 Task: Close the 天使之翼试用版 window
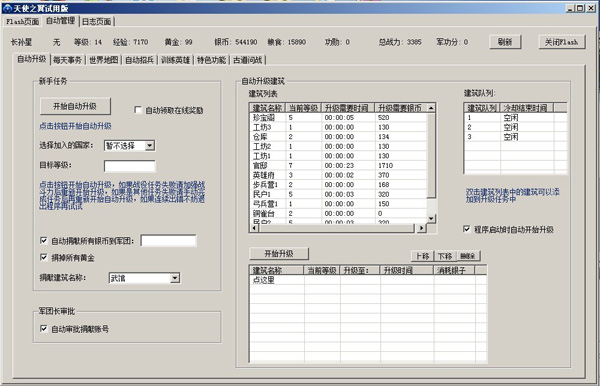[591, 8]
